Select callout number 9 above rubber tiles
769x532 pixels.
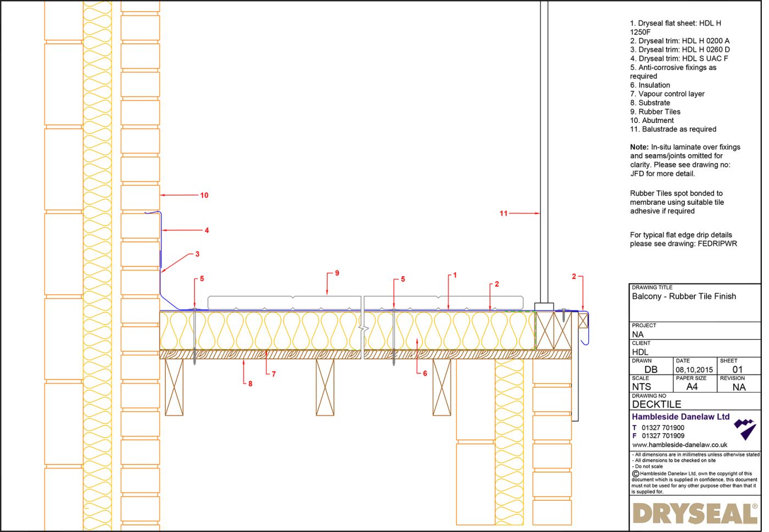tap(337, 273)
